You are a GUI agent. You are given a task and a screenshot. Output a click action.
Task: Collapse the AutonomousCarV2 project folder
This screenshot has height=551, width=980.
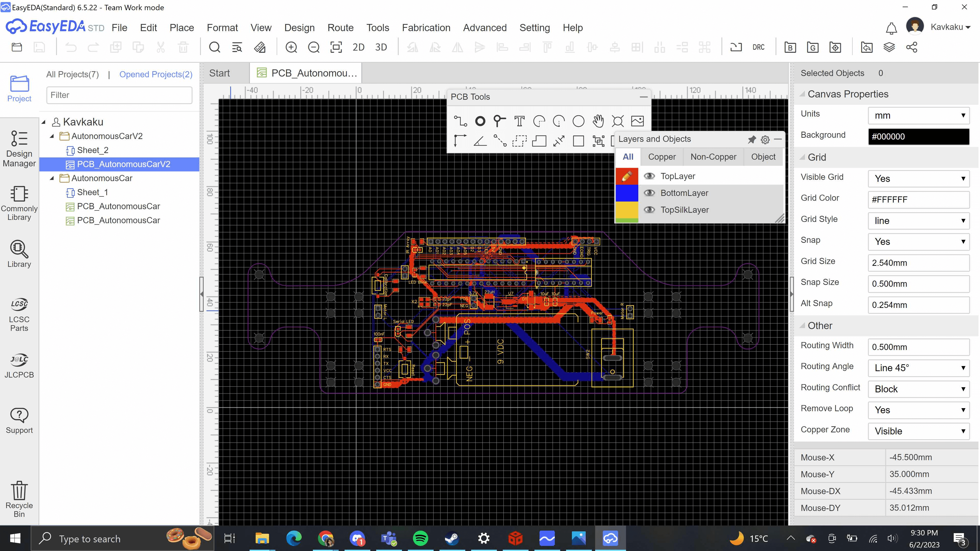pyautogui.click(x=52, y=136)
